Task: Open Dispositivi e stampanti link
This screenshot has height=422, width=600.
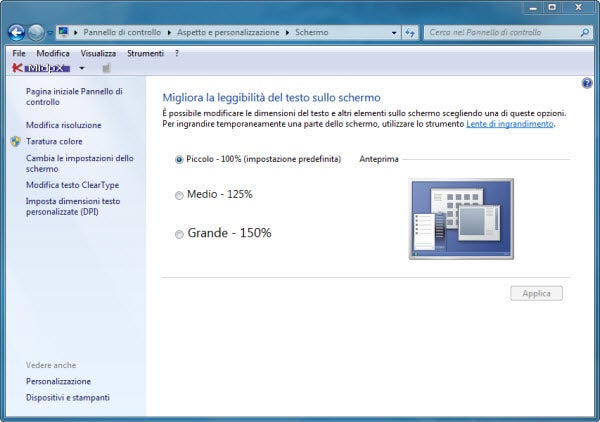Action: pyautogui.click(x=68, y=398)
